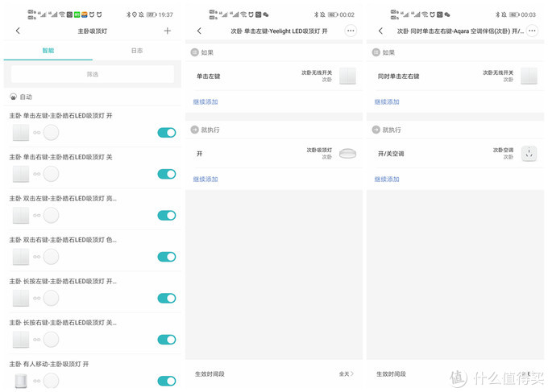This screenshot has width=548, height=392.
Task: Add a new automation with the plus icon
Action: click(x=168, y=31)
